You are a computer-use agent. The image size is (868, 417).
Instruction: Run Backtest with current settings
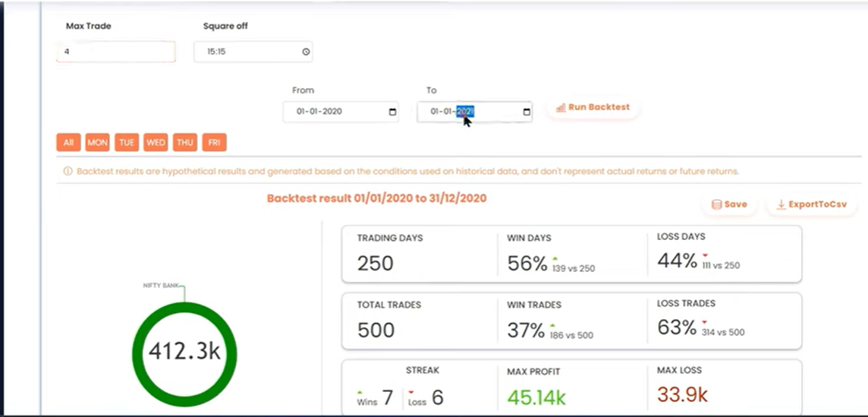[593, 108]
